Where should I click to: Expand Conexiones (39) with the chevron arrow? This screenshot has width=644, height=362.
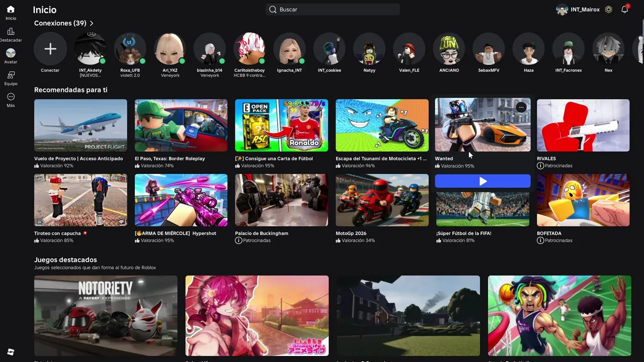click(92, 23)
